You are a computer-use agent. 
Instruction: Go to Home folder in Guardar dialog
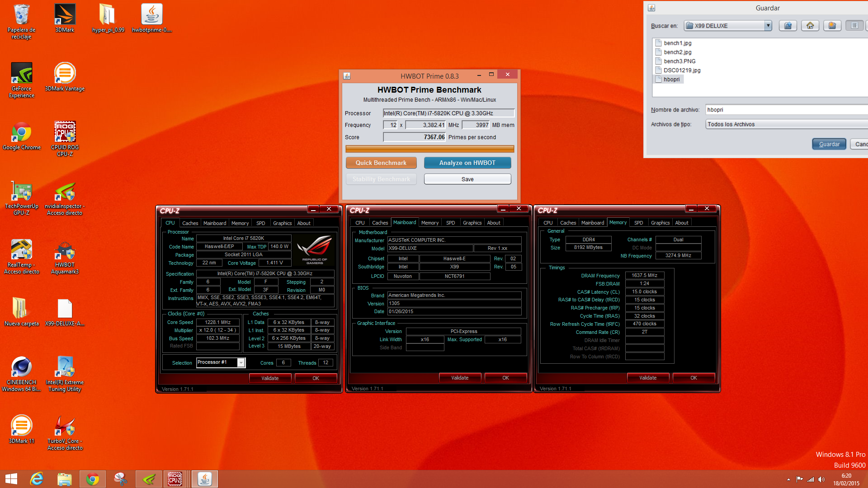coord(810,26)
